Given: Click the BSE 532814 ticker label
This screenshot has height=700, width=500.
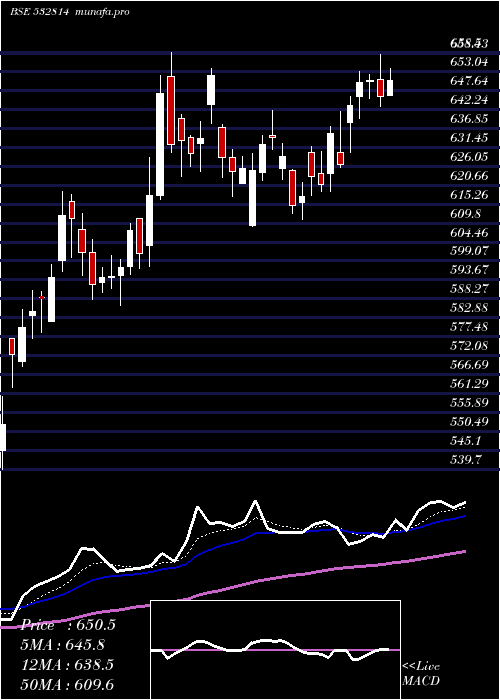Looking at the screenshot, I should [x=39, y=12].
